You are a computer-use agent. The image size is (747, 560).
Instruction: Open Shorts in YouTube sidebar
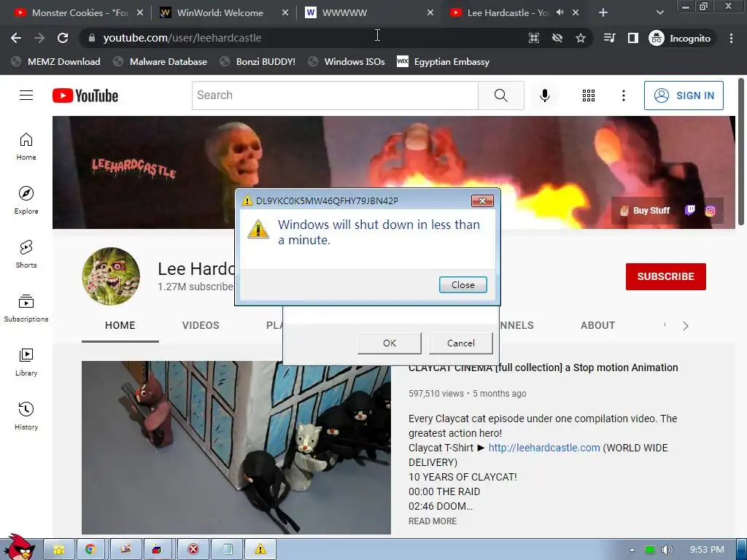26,254
